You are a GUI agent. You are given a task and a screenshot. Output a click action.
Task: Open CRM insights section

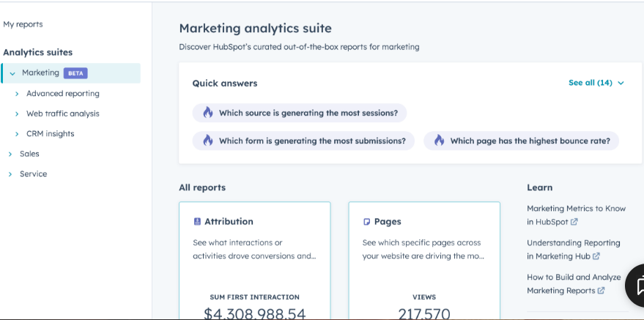[x=50, y=134]
